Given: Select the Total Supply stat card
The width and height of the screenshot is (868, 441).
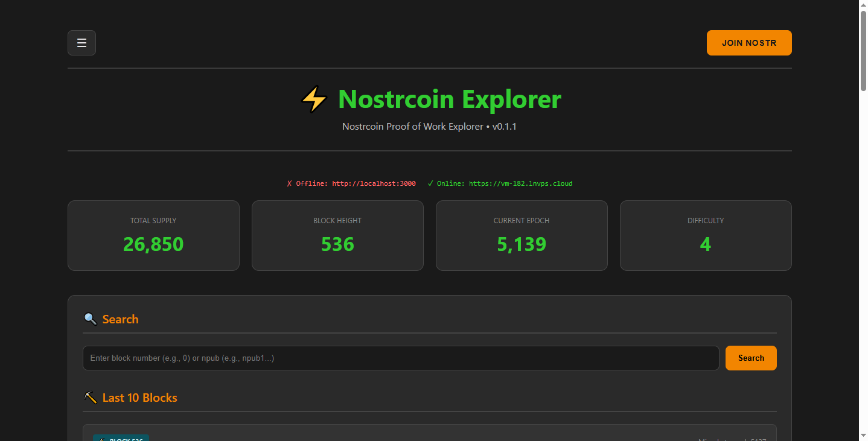Looking at the screenshot, I should point(153,235).
